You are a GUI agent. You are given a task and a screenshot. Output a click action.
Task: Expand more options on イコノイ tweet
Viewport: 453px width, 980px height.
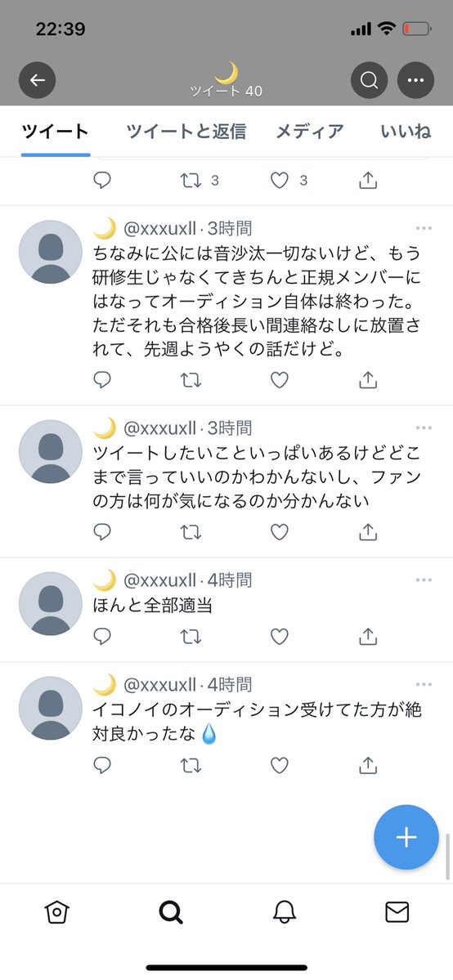pyautogui.click(x=424, y=684)
